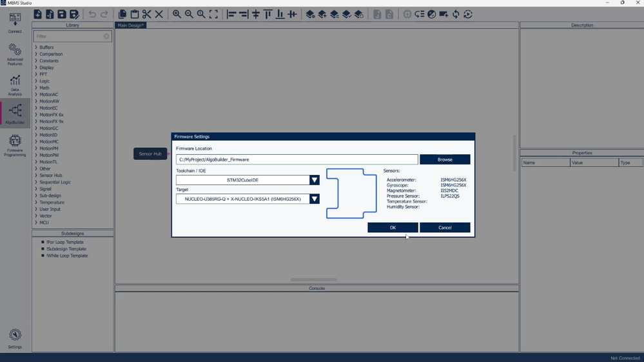Click the Align Left icon

[x=231, y=14]
